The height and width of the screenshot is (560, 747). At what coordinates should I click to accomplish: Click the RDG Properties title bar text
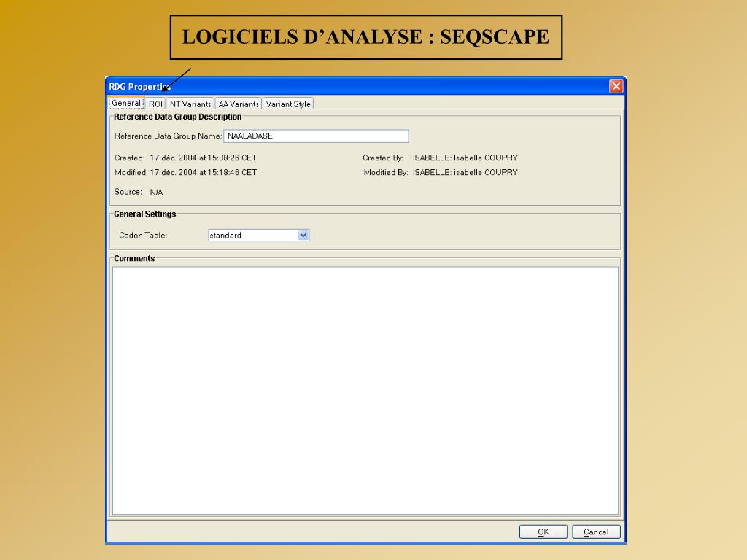tap(139, 87)
